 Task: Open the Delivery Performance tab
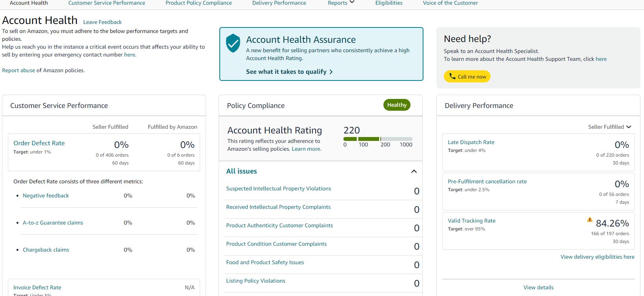(x=279, y=3)
